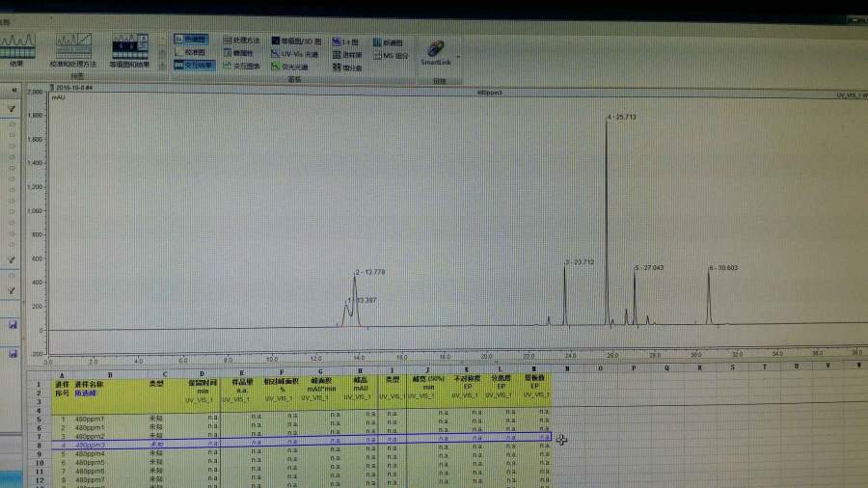Choose the 等值图和结果 layout preset
The height and width of the screenshot is (488, 868).
129,50
